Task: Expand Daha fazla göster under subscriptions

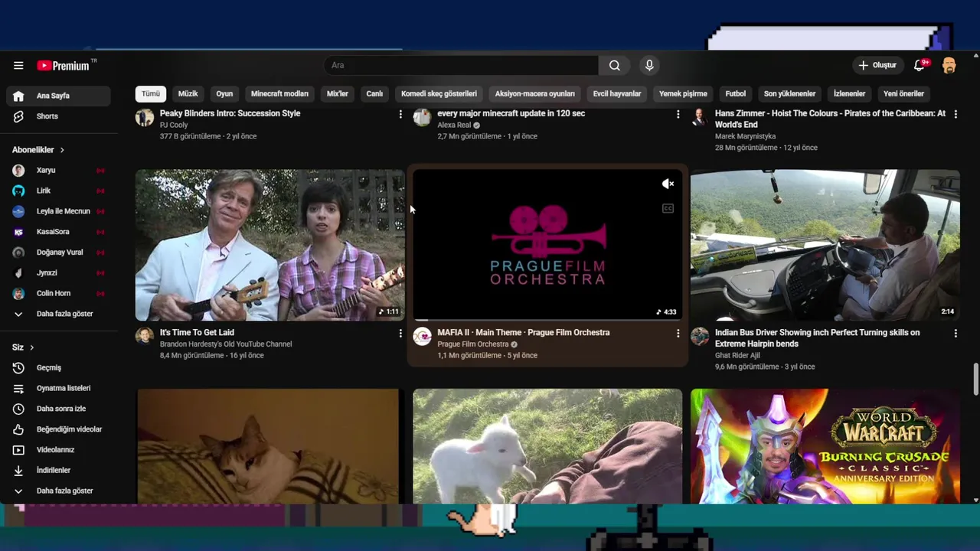Action: click(x=59, y=314)
